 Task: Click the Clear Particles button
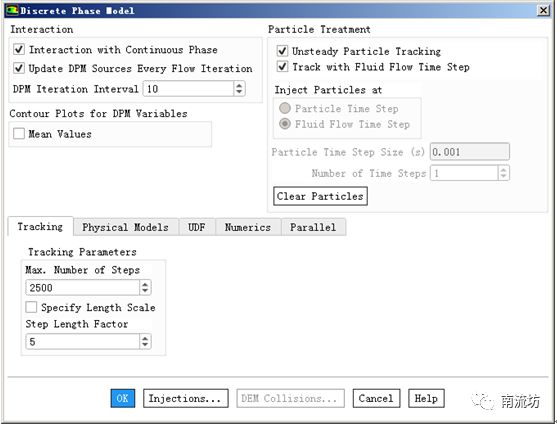320,196
